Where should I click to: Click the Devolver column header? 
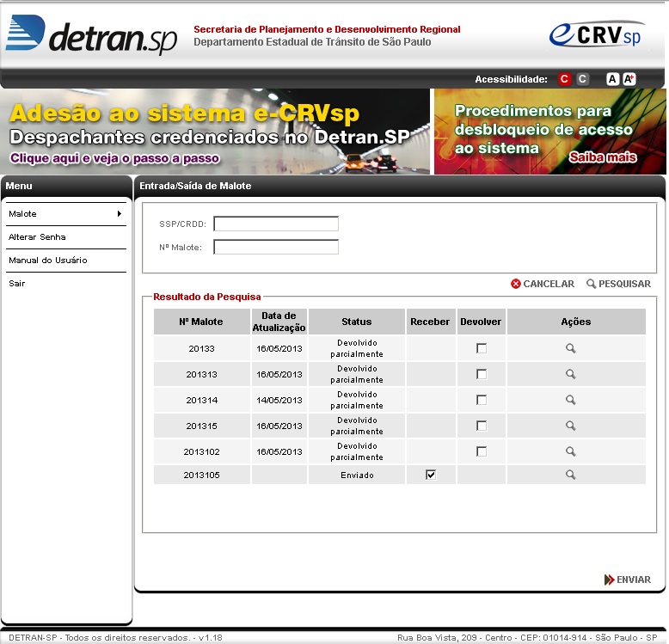coord(481,322)
